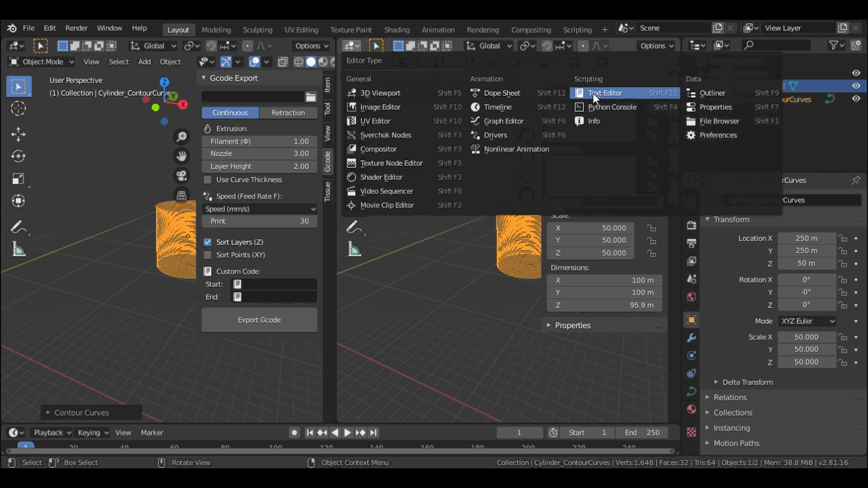Switch to the Sculpting workspace tab
Screen dimensions: 868x488
tap(257, 30)
